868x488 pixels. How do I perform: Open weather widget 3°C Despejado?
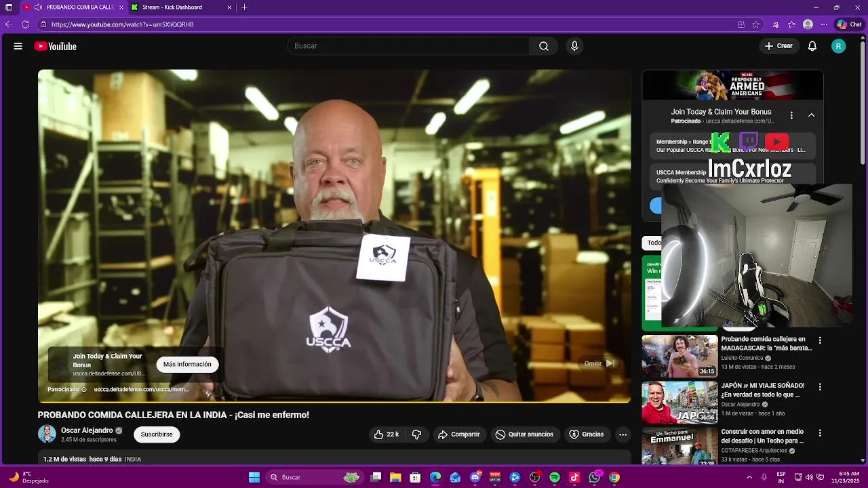point(27,477)
